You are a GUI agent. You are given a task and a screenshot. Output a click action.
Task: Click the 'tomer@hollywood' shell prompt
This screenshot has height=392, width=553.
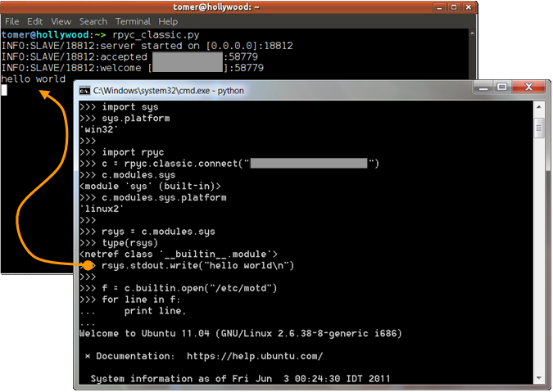53,35
